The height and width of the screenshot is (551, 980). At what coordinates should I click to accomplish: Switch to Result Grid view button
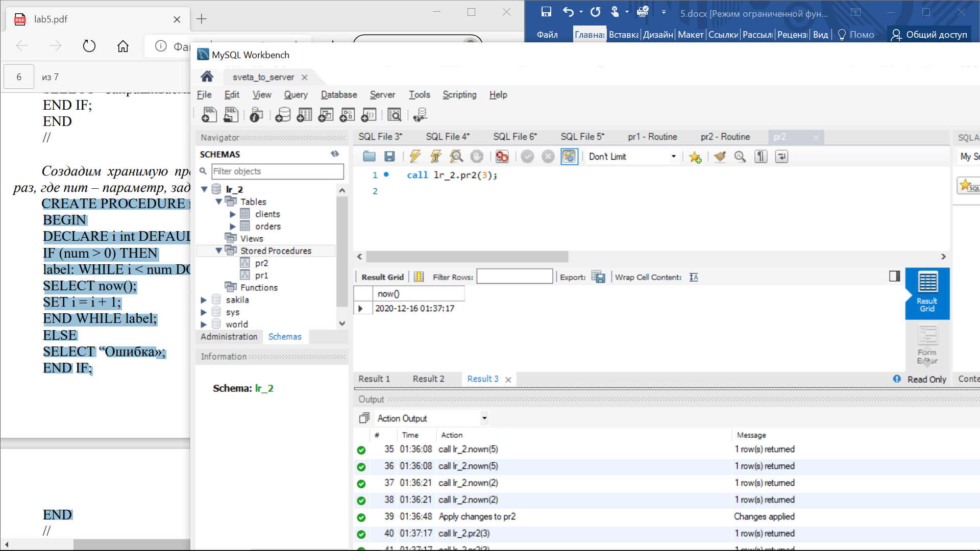pos(927,293)
